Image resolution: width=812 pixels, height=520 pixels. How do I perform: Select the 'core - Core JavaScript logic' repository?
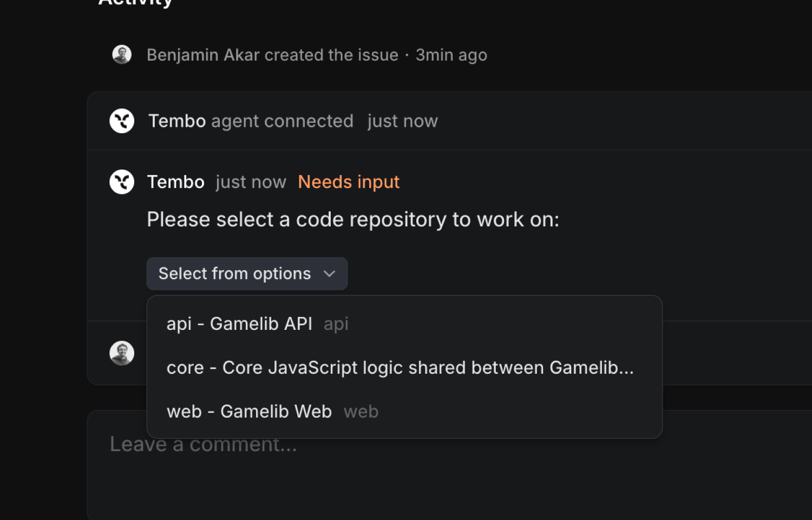click(x=400, y=367)
